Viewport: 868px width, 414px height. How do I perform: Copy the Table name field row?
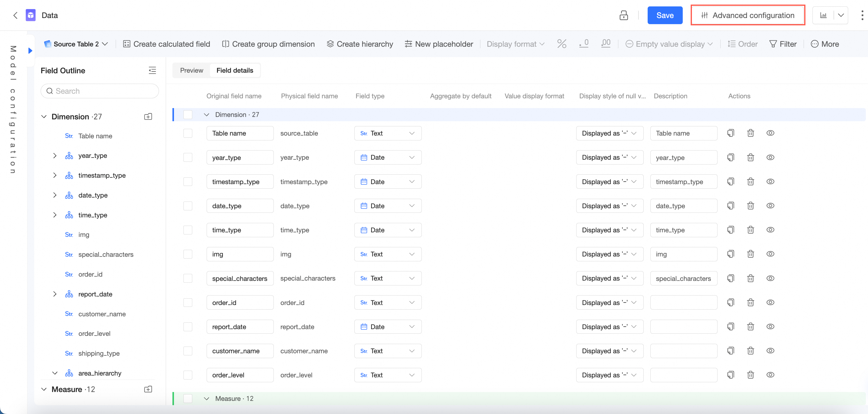tap(731, 133)
